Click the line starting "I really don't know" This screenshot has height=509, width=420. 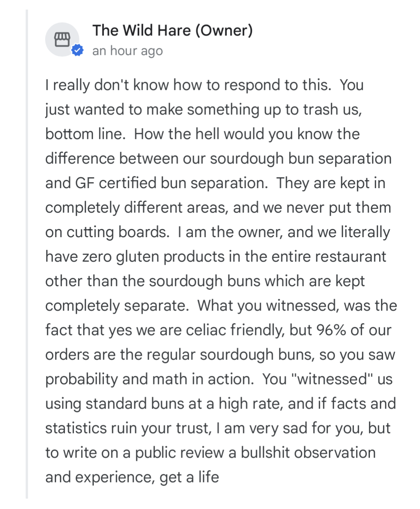[204, 85]
